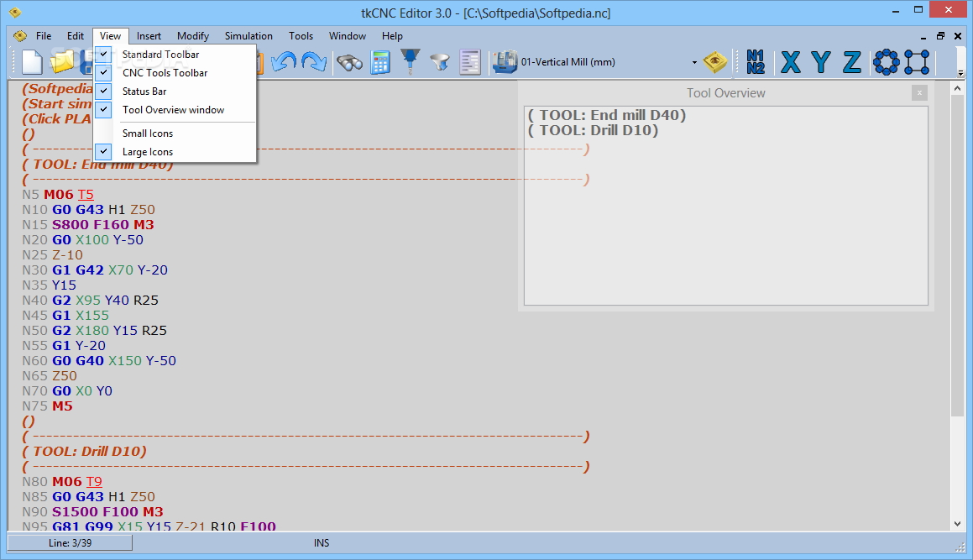Open the Edit menu
The image size is (973, 560).
click(75, 35)
